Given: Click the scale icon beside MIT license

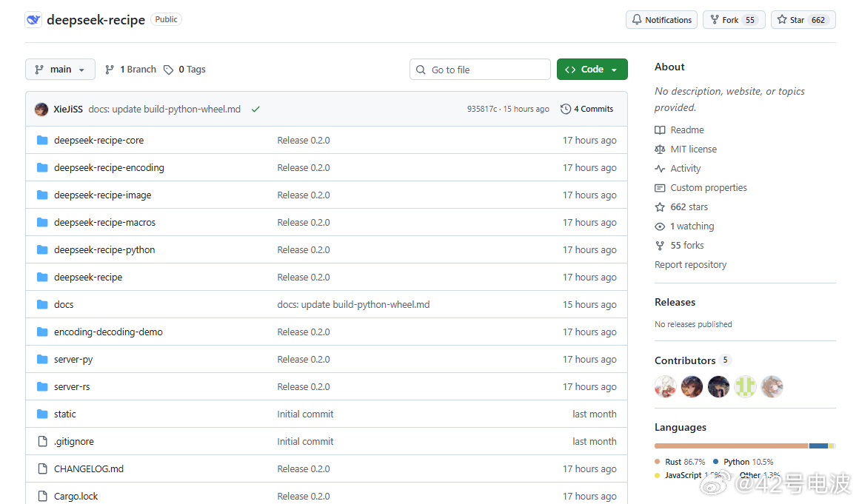Looking at the screenshot, I should point(660,149).
